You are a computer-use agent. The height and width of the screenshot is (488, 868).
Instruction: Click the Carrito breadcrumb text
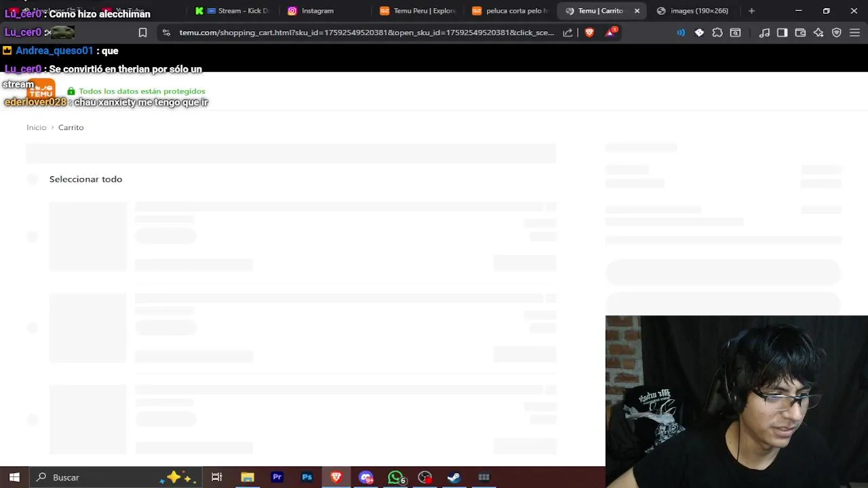pyautogui.click(x=71, y=127)
